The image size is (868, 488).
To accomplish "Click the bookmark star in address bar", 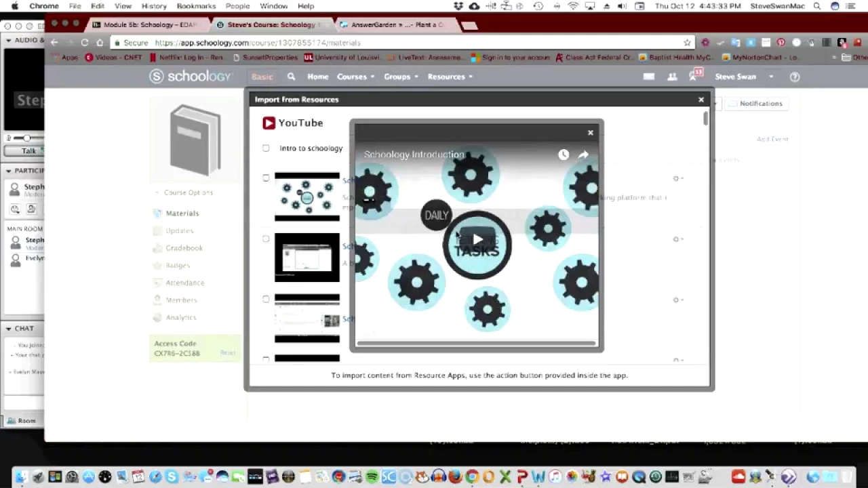I will coord(687,43).
